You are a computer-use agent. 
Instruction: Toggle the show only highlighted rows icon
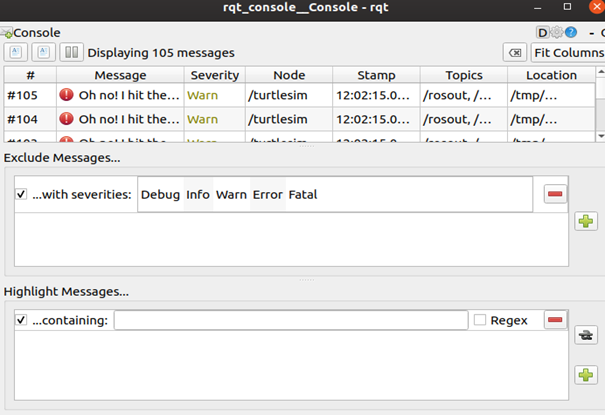(x=586, y=337)
